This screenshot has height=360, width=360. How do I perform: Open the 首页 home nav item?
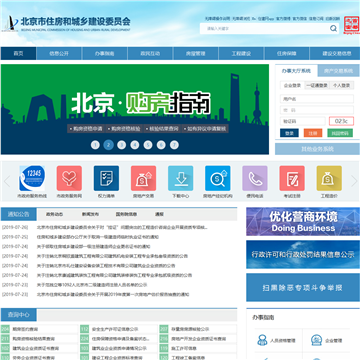click(18, 53)
